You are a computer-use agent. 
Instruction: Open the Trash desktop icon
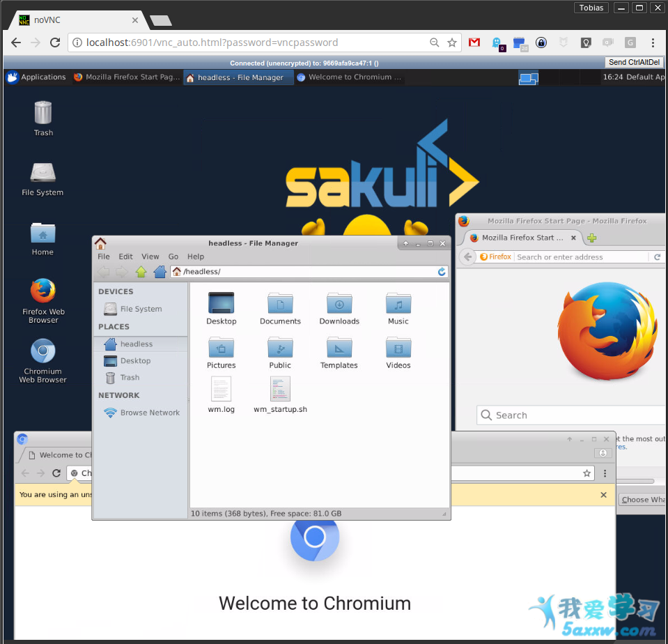point(43,118)
